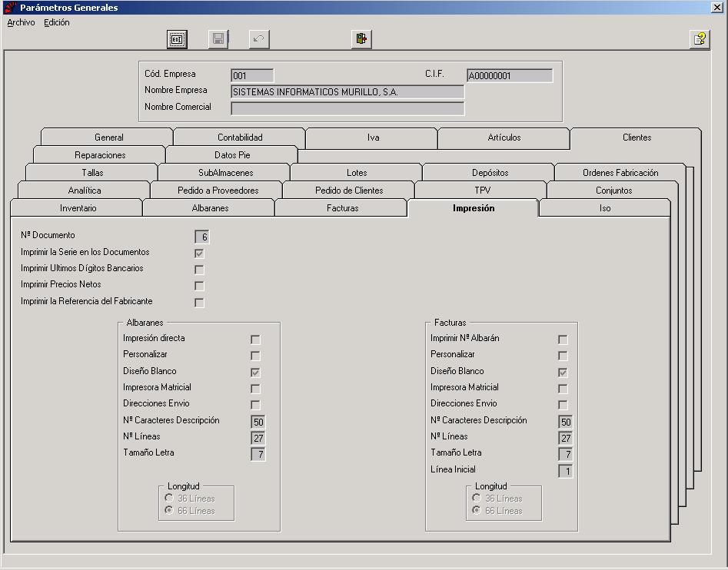Enable Imprimir Ultimos Dígitos Bancarios checkbox

tap(199, 270)
